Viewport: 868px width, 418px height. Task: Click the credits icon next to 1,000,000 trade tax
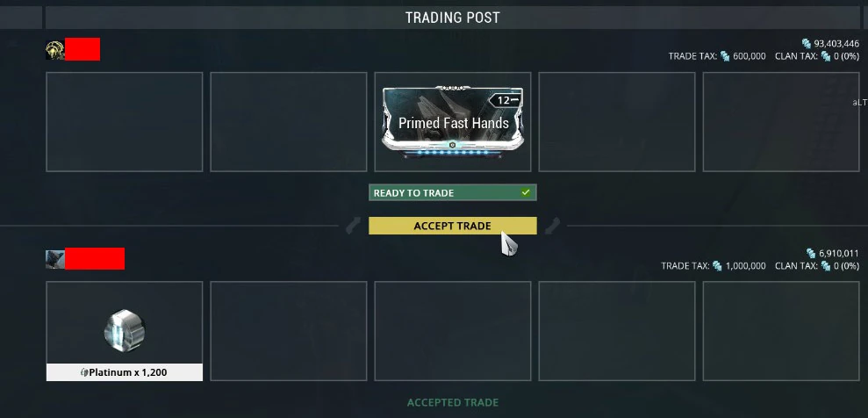tap(717, 266)
